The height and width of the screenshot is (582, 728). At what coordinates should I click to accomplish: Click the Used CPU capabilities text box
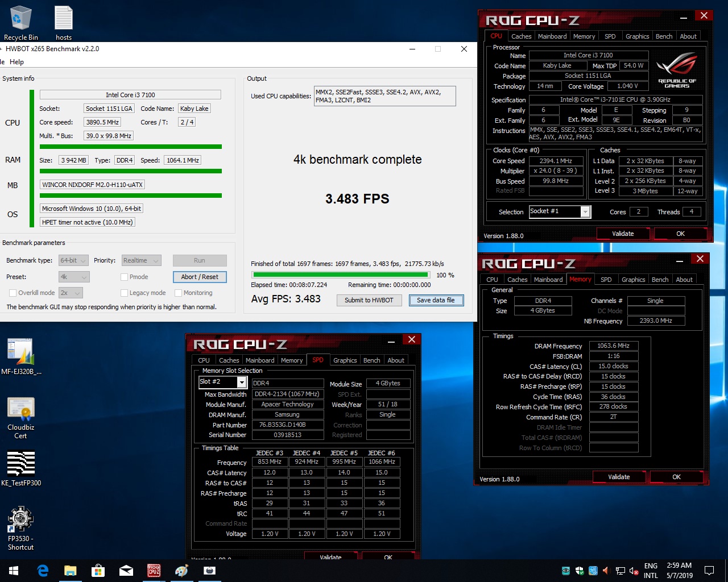385,96
